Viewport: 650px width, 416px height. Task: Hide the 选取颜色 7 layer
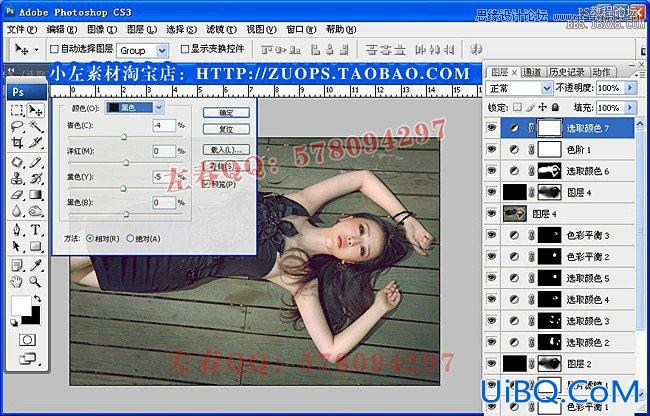tap(492, 128)
